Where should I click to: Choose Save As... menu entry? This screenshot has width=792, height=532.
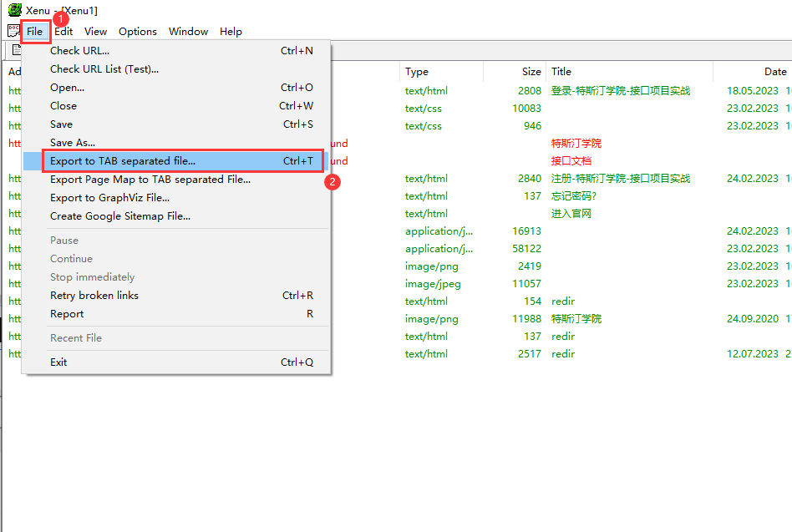pyautogui.click(x=175, y=143)
